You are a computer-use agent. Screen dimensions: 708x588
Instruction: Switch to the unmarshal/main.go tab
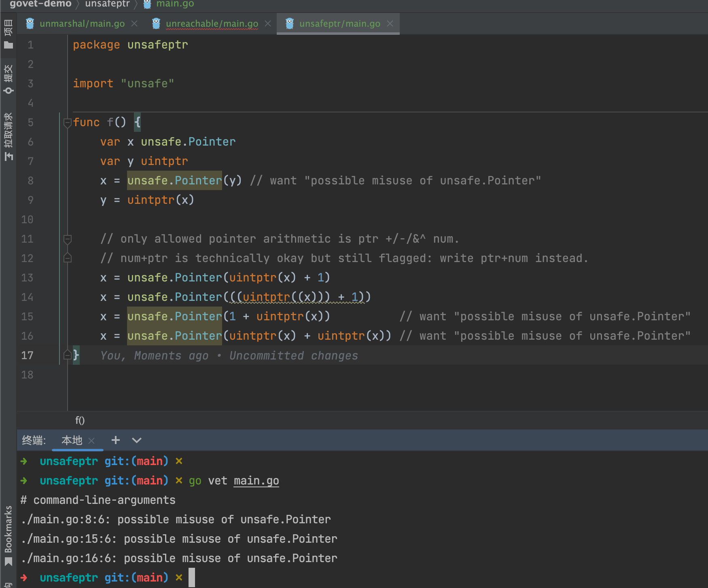click(82, 24)
